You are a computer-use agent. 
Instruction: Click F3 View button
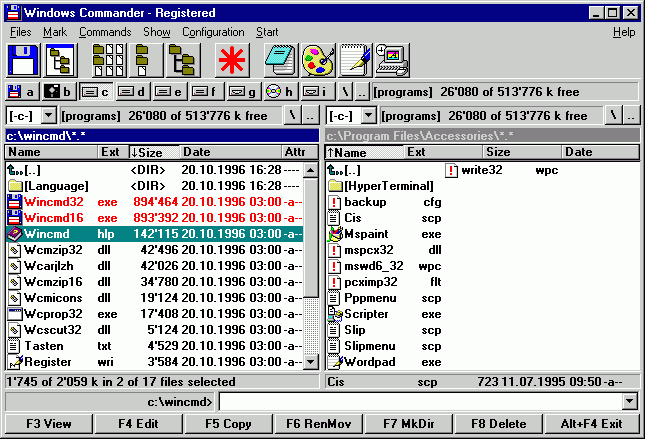(x=49, y=424)
